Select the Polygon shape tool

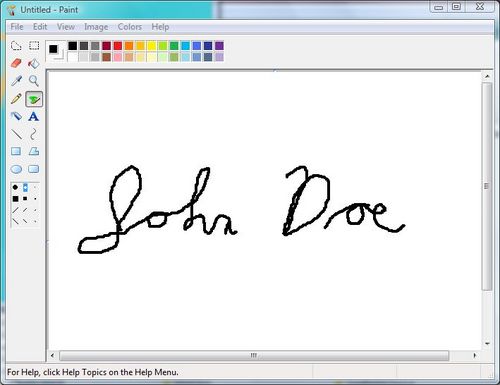34,151
